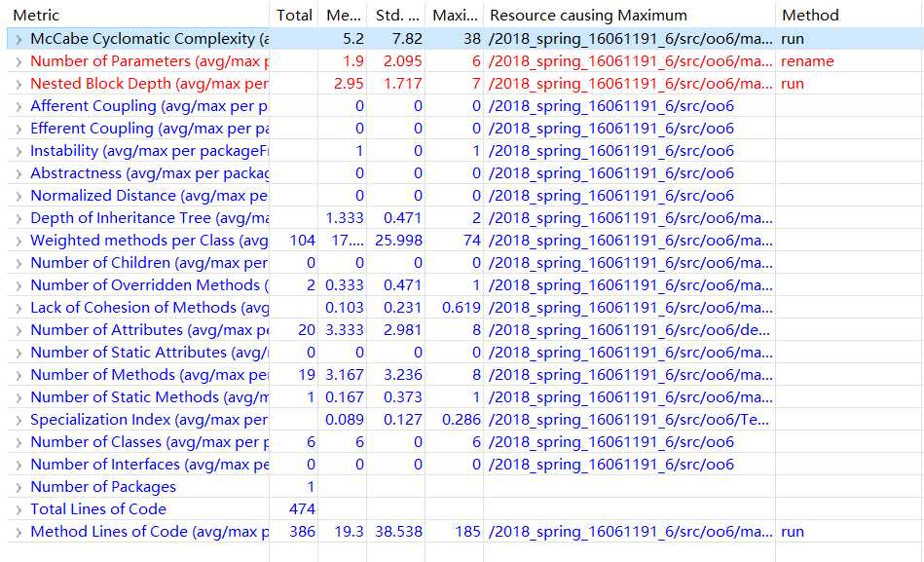Expand the Normalized Distance row

[x=18, y=197]
